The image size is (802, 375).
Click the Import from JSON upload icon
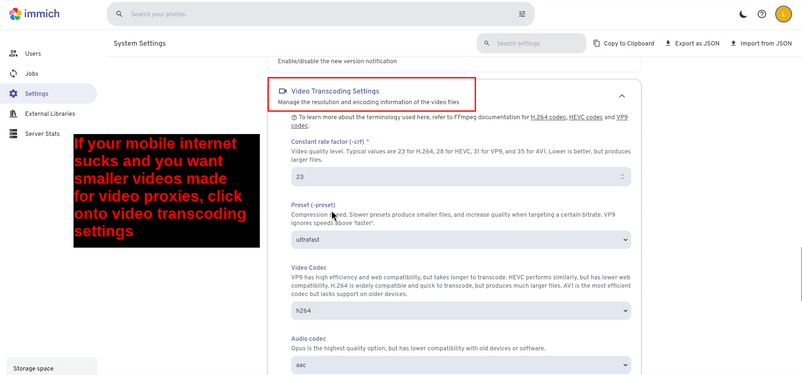[733, 43]
